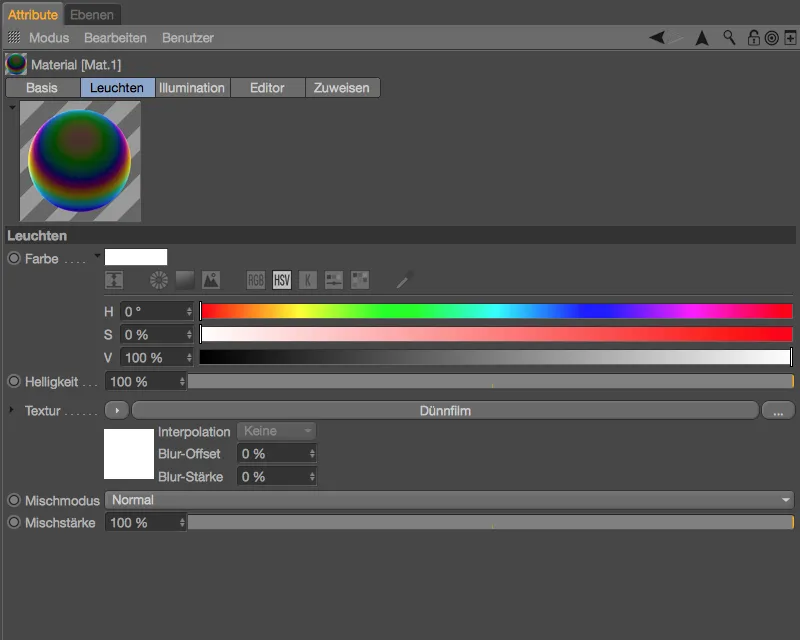Switch to the Ebenen tab
This screenshot has height=640, width=800.
[92, 15]
